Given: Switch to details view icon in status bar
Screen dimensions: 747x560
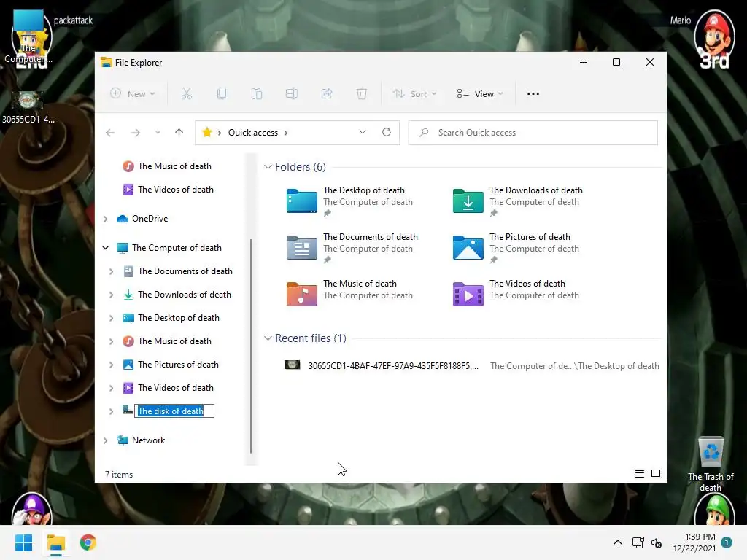Looking at the screenshot, I should click(640, 474).
